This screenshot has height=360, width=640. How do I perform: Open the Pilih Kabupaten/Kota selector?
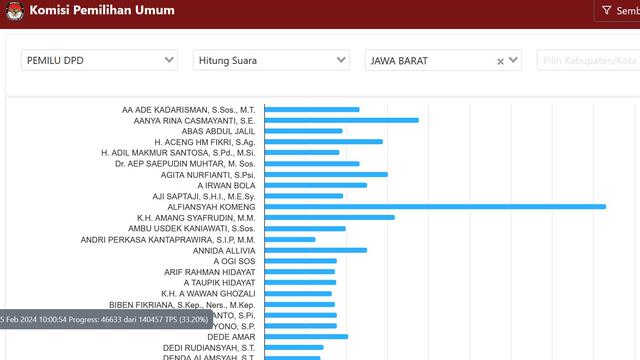tap(589, 60)
